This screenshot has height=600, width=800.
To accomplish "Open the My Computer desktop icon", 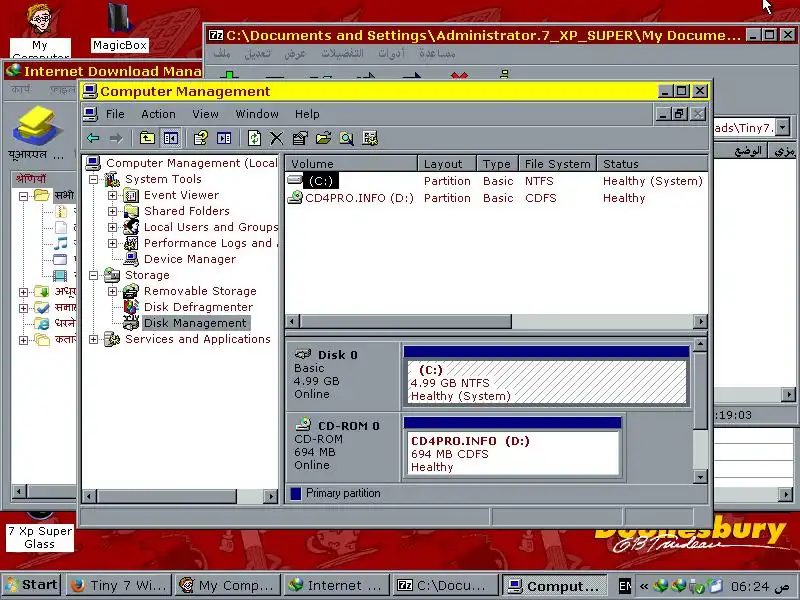I will [x=40, y=30].
